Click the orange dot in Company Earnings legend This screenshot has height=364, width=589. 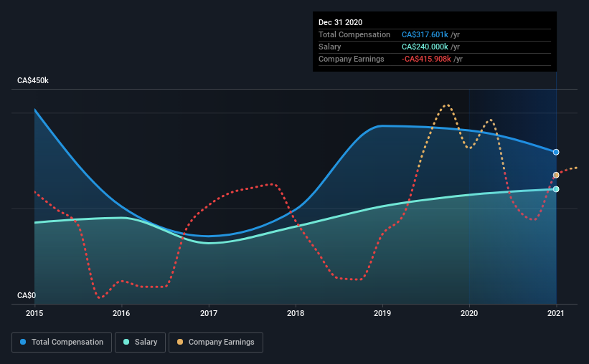[180, 342]
